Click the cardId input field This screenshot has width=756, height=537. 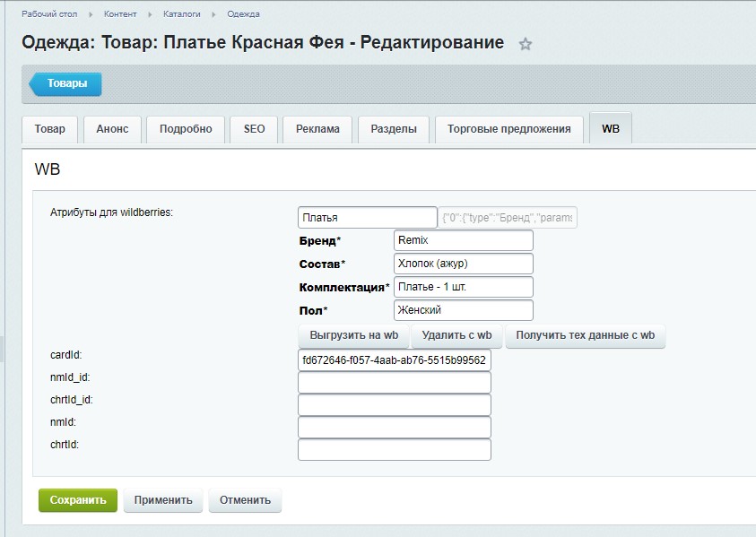point(395,360)
